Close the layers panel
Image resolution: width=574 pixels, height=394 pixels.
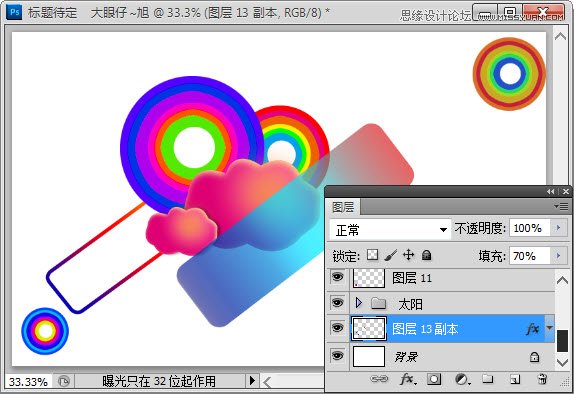click(x=566, y=192)
